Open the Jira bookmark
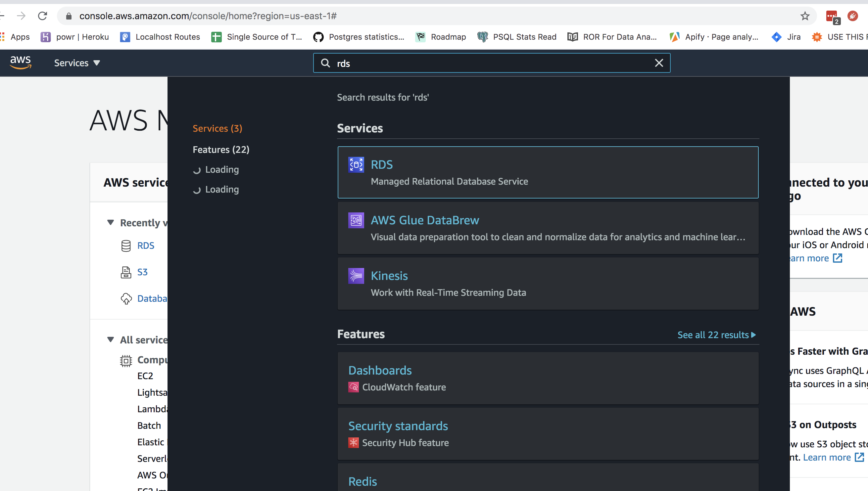The height and width of the screenshot is (491, 868). 786,37
